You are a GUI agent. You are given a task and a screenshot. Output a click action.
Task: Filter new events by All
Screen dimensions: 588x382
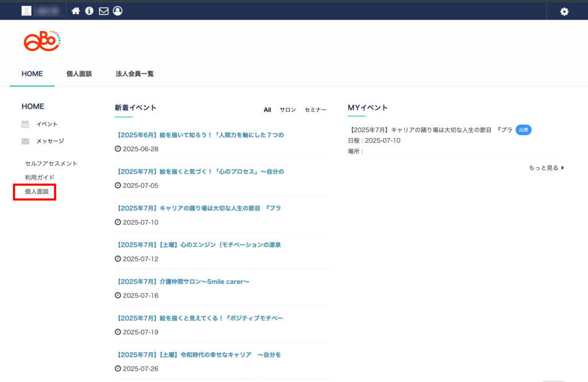point(267,110)
